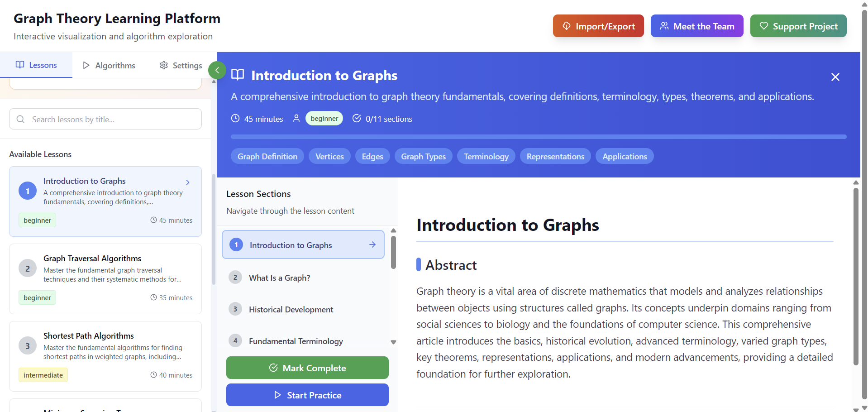Click the clock icon beside 45 minutes
The height and width of the screenshot is (412, 868).
coord(235,118)
